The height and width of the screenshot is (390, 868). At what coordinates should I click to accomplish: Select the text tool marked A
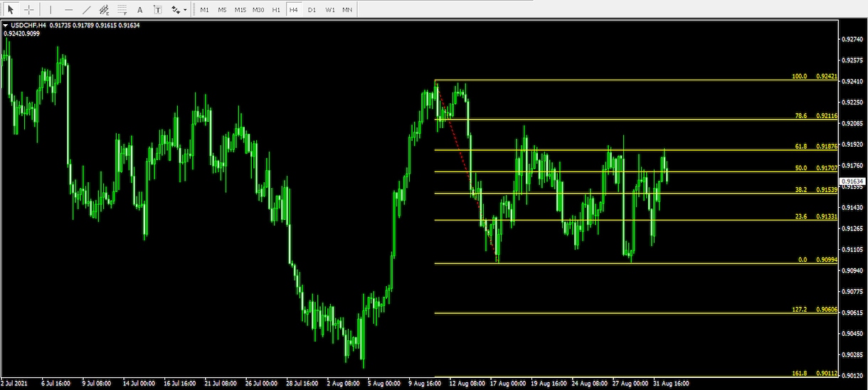pos(139,10)
